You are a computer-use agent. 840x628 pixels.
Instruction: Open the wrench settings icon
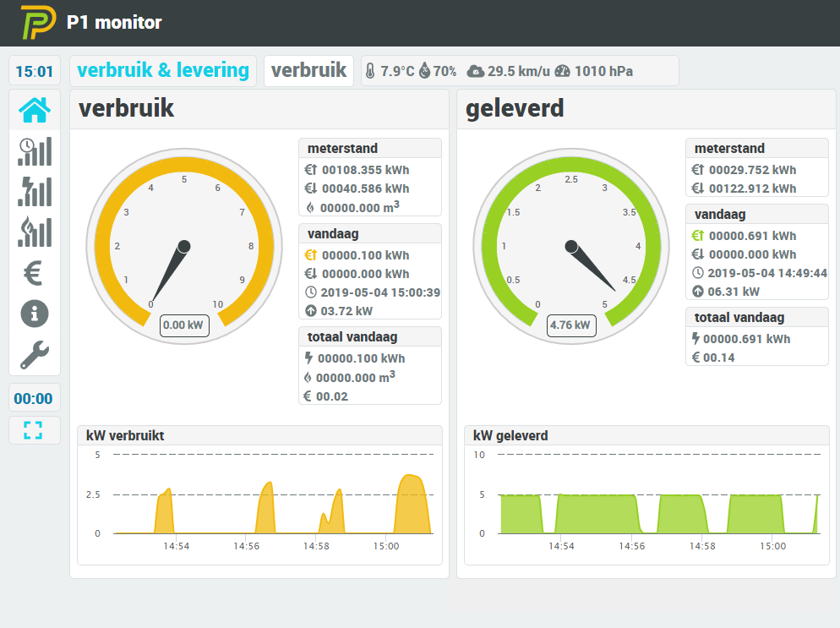[x=35, y=355]
